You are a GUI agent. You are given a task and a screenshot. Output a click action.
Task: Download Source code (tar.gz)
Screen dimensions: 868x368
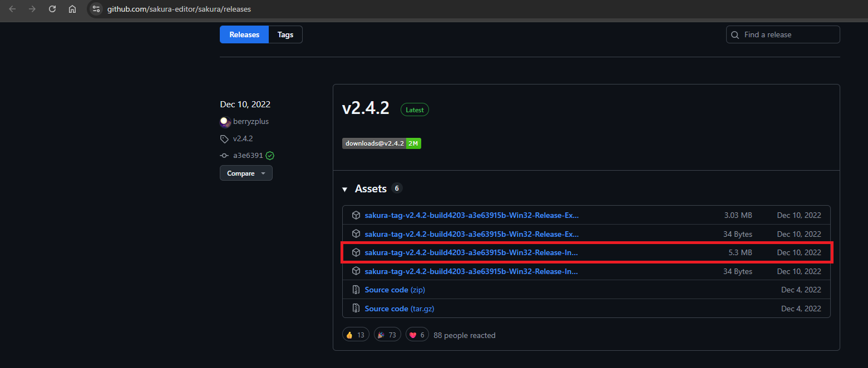click(399, 309)
